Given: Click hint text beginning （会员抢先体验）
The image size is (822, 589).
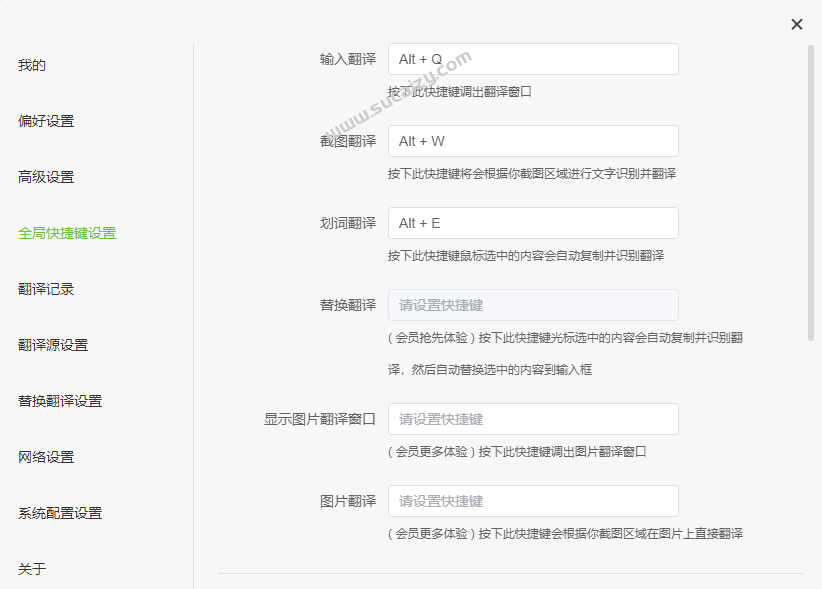Looking at the screenshot, I should [565, 354].
